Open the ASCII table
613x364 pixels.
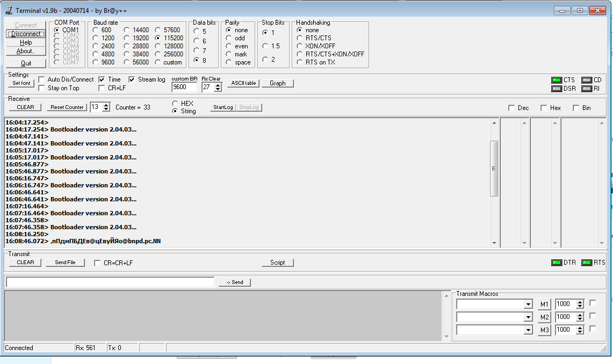(x=243, y=83)
